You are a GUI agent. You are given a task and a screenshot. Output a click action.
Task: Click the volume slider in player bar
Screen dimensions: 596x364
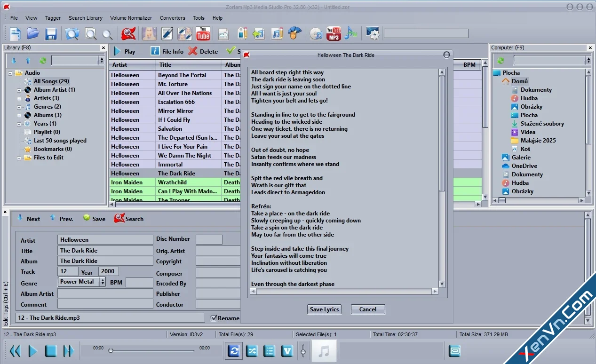point(303,351)
